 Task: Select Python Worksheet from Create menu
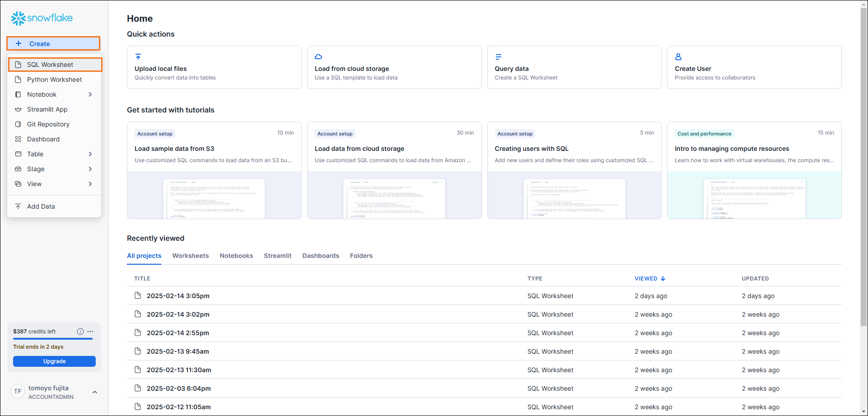pyautogui.click(x=54, y=79)
